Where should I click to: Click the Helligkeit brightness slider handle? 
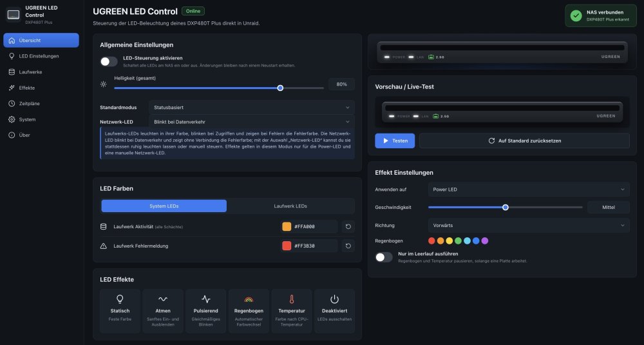point(280,88)
